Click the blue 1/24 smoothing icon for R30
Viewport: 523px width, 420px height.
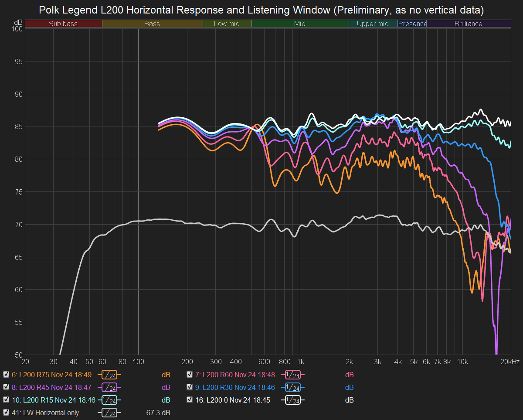[x=293, y=388]
